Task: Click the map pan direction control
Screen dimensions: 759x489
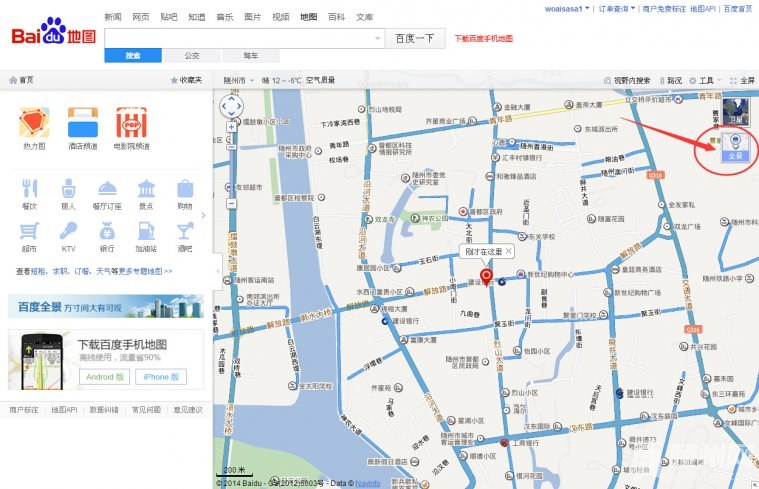Action: (231, 106)
